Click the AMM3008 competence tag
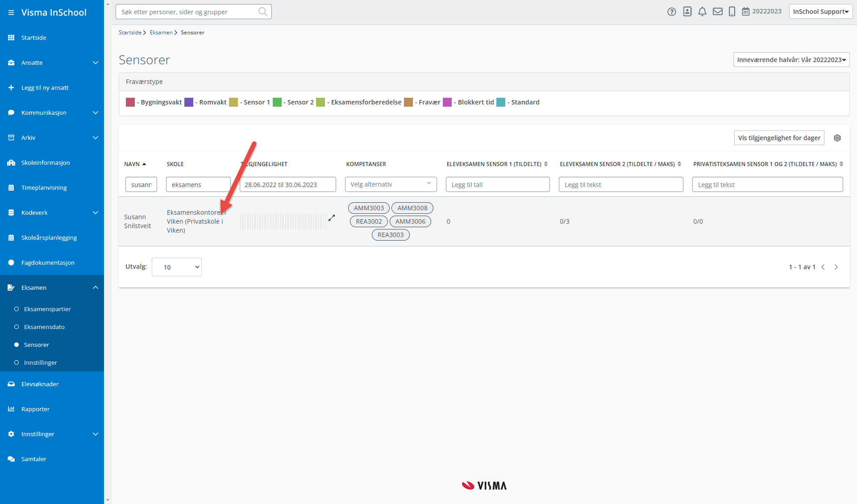 (x=412, y=208)
